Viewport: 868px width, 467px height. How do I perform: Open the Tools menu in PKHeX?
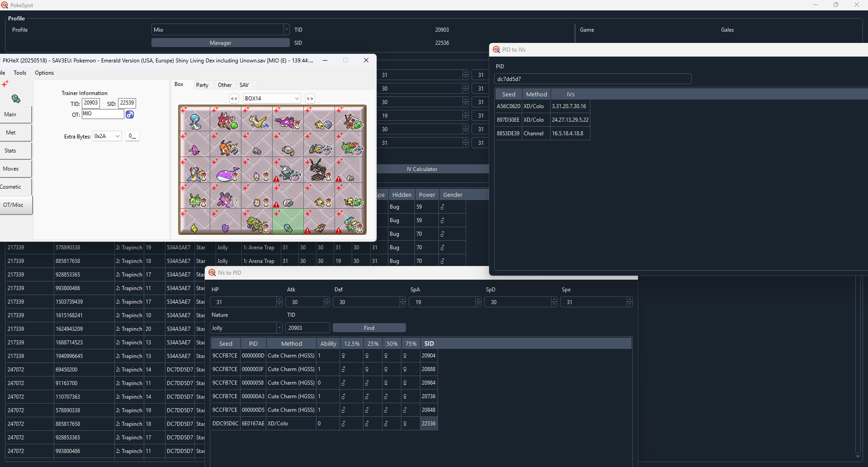tap(20, 73)
